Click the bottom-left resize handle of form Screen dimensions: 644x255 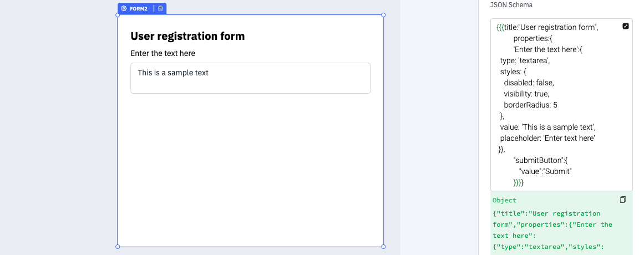(x=118, y=247)
